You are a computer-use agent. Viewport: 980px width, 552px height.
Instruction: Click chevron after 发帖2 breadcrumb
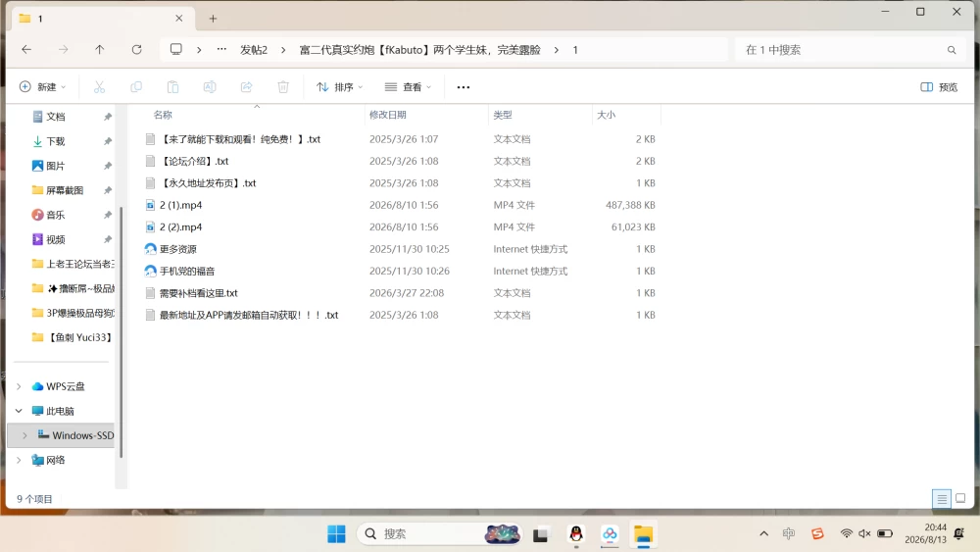pyautogui.click(x=283, y=50)
